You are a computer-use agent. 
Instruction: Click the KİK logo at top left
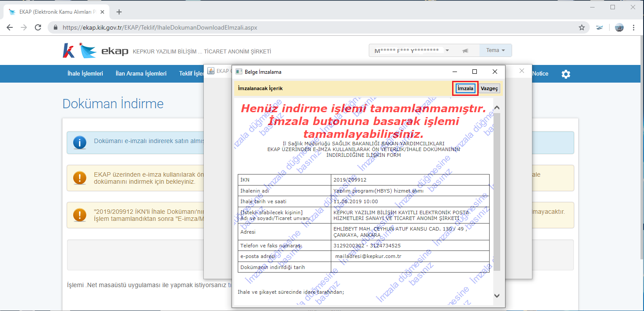click(x=69, y=51)
